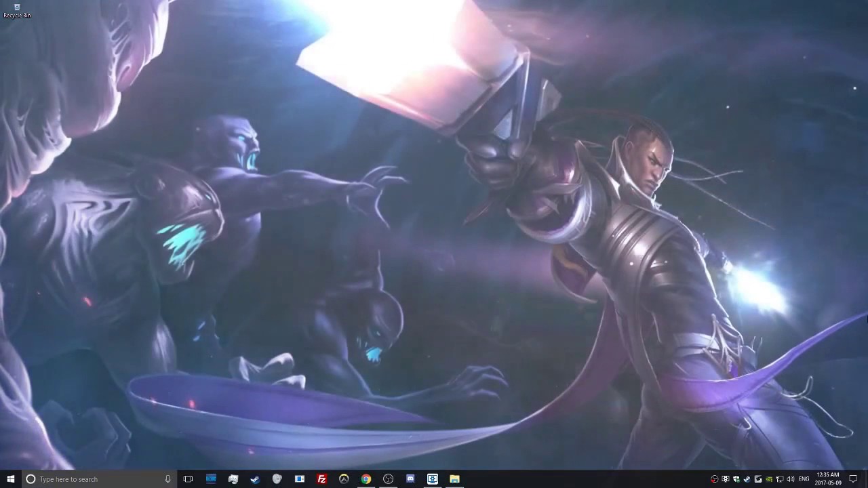Click the Cortana circle icon

(31, 479)
